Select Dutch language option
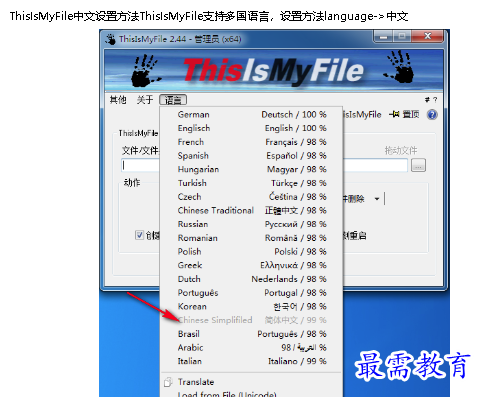The height and width of the screenshot is (397, 479). point(252,279)
